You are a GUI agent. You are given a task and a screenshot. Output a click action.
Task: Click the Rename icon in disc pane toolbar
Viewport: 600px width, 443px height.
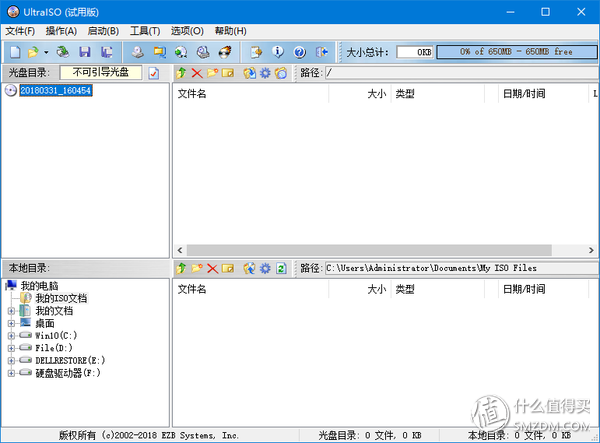(228, 73)
